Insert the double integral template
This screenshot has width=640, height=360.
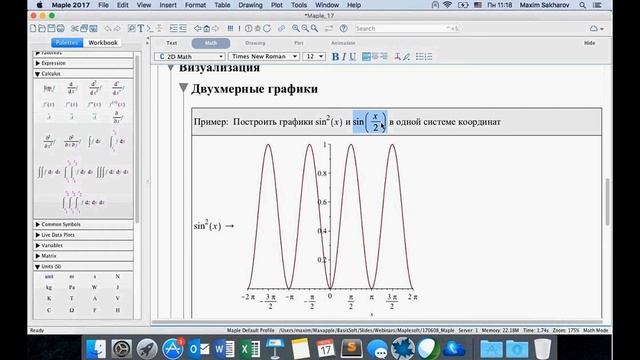[x=49, y=172]
